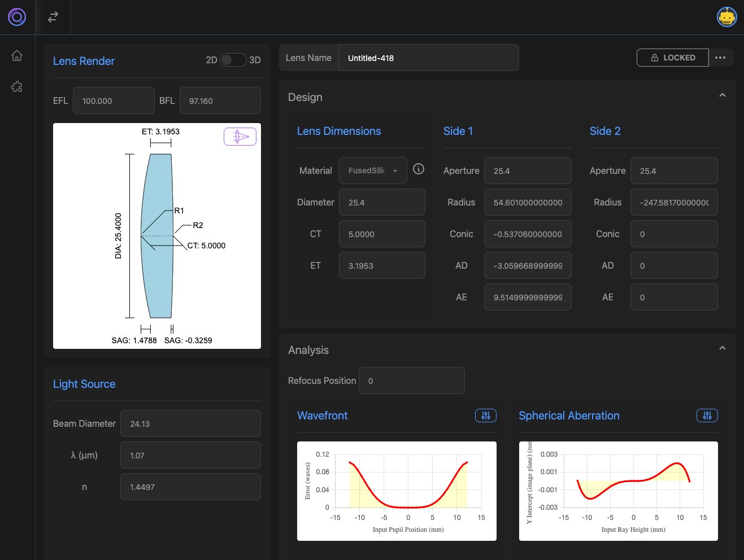The height and width of the screenshot is (560, 744).
Task: Collapse the Analysis section
Action: click(x=722, y=348)
